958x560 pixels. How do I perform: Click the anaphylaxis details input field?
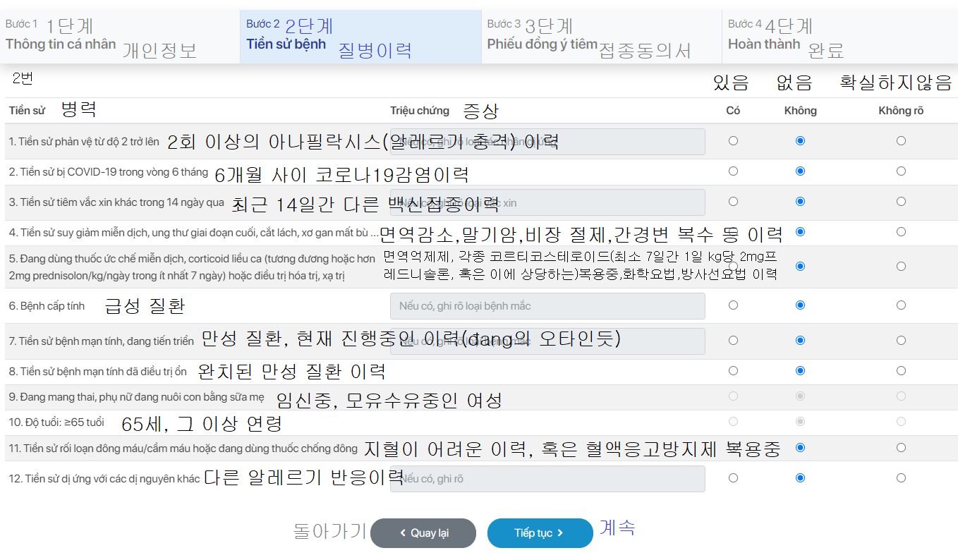click(x=547, y=140)
